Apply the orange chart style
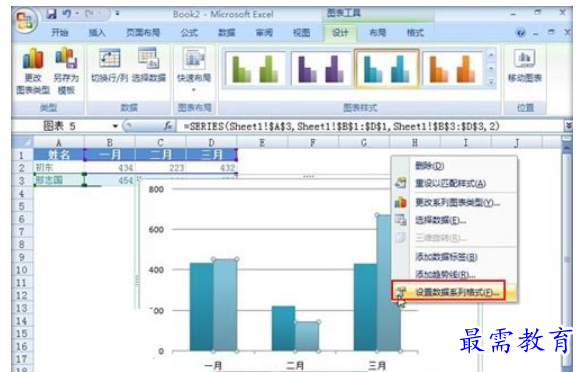 (x=452, y=69)
